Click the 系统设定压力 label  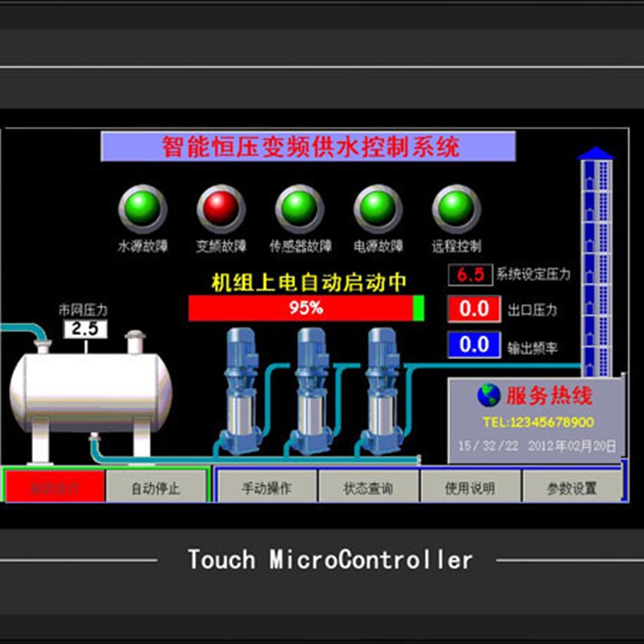[x=534, y=274]
